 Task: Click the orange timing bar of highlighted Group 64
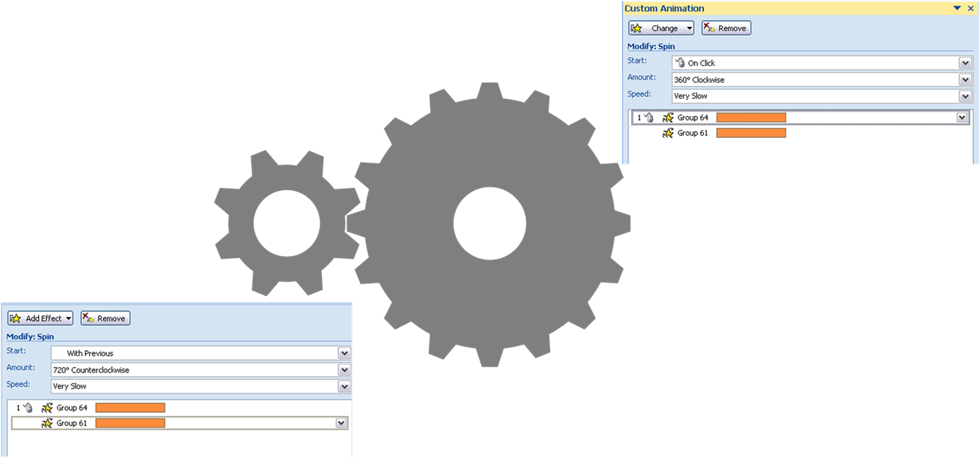751,118
